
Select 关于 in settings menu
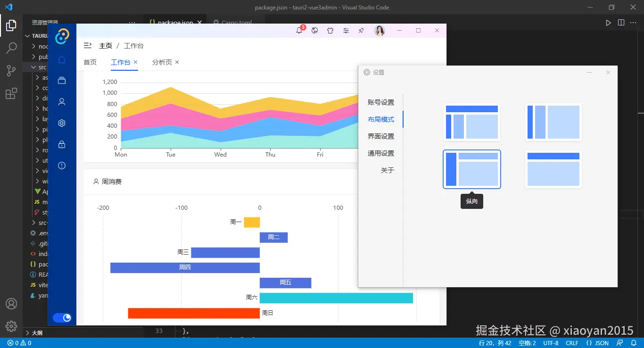coord(388,170)
